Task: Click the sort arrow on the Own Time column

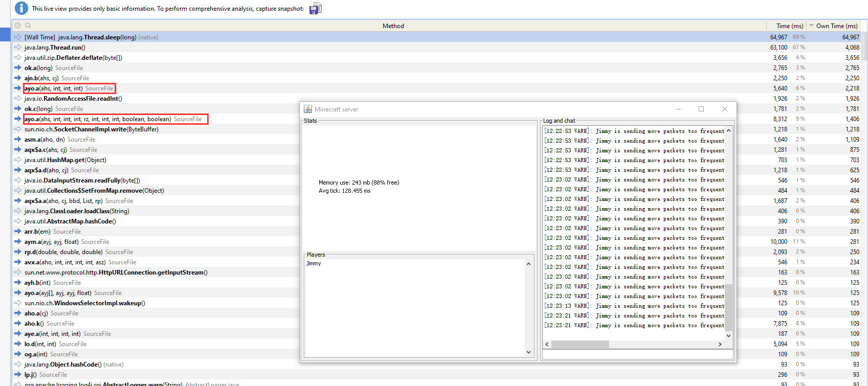Action: tap(811, 26)
